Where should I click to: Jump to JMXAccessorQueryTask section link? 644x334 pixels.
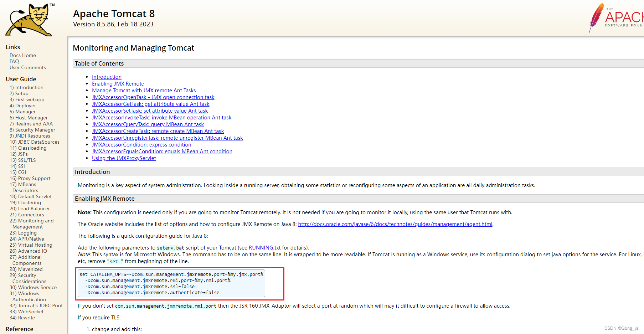pyautogui.click(x=148, y=124)
